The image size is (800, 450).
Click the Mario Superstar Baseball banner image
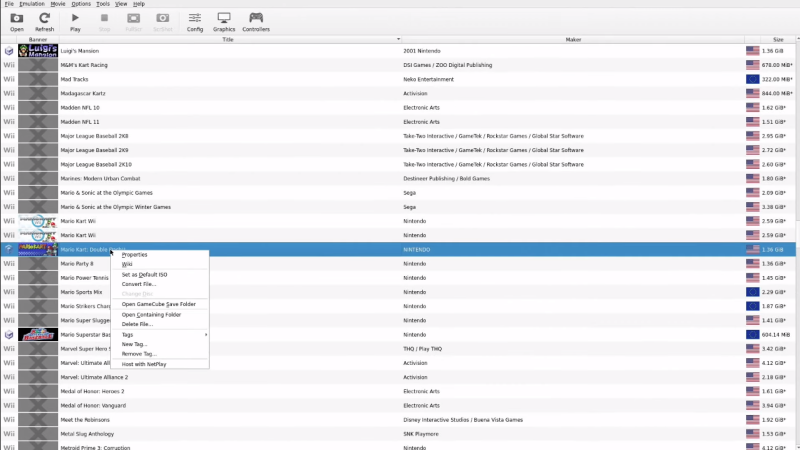(x=38, y=334)
